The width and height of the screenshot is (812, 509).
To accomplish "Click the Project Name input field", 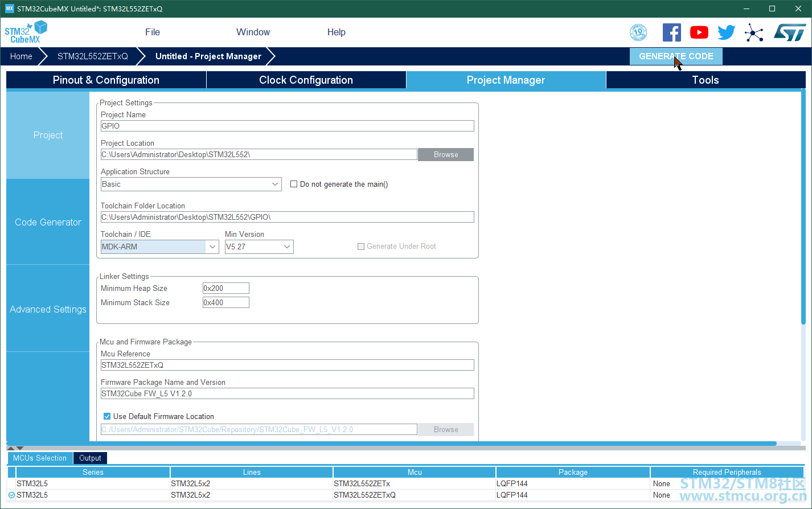I will point(288,126).
